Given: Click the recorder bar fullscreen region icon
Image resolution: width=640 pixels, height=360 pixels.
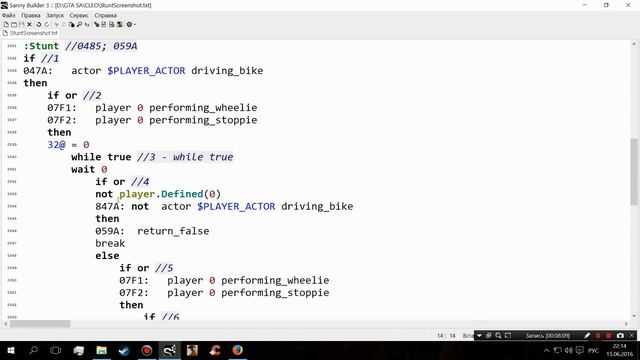Looking at the screenshot, I should point(508,336).
